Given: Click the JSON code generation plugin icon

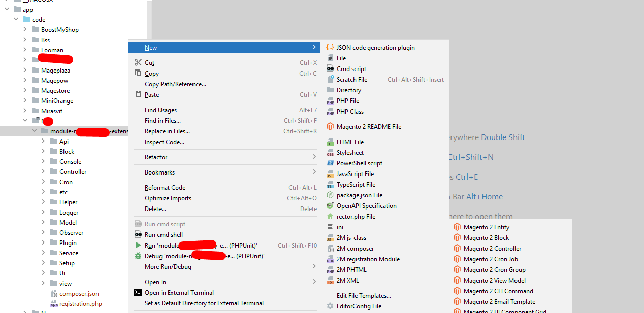Looking at the screenshot, I should tap(330, 47).
